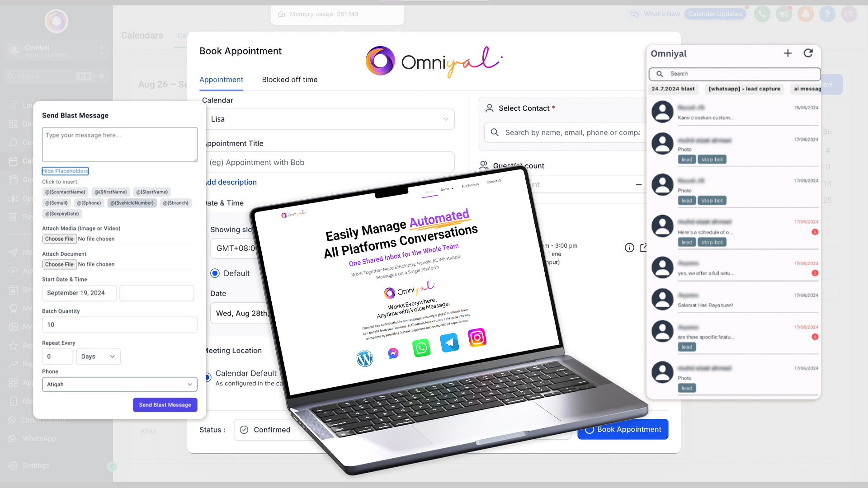This screenshot has height=488, width=868.
Task: Click Hide Placeholders toggle button
Action: [65, 171]
